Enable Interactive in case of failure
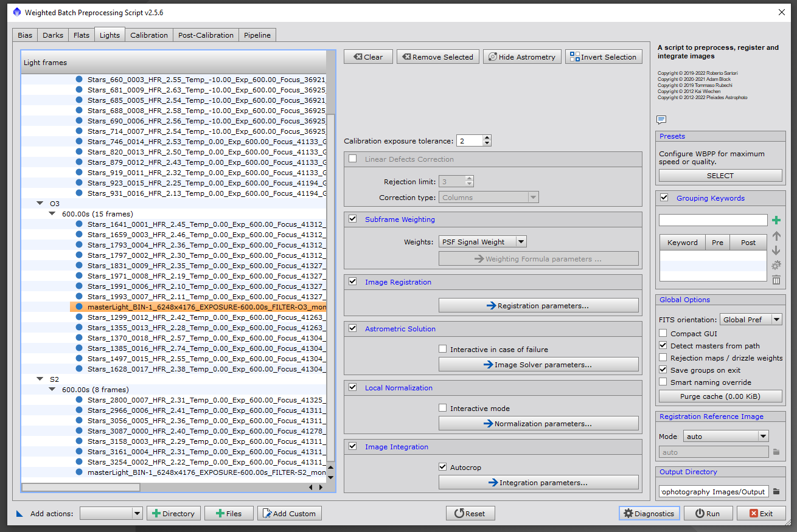Image resolution: width=797 pixels, height=532 pixels. pyautogui.click(x=443, y=350)
